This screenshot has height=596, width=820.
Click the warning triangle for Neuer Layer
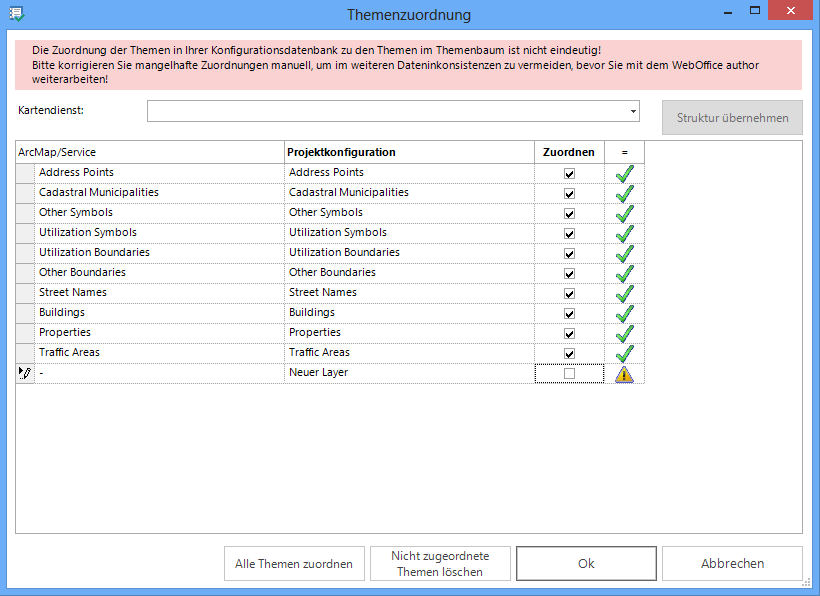(624, 374)
